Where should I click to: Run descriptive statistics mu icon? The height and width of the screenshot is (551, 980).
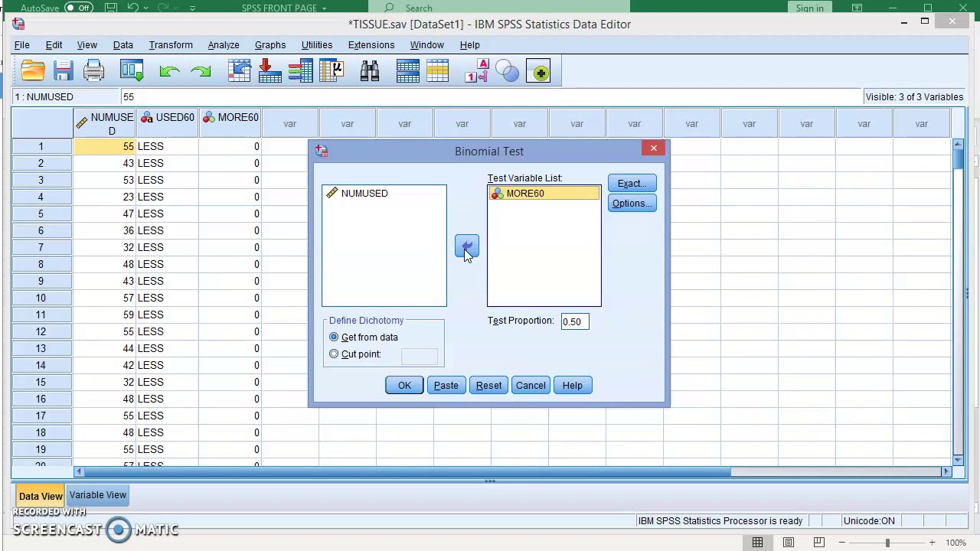tap(332, 72)
